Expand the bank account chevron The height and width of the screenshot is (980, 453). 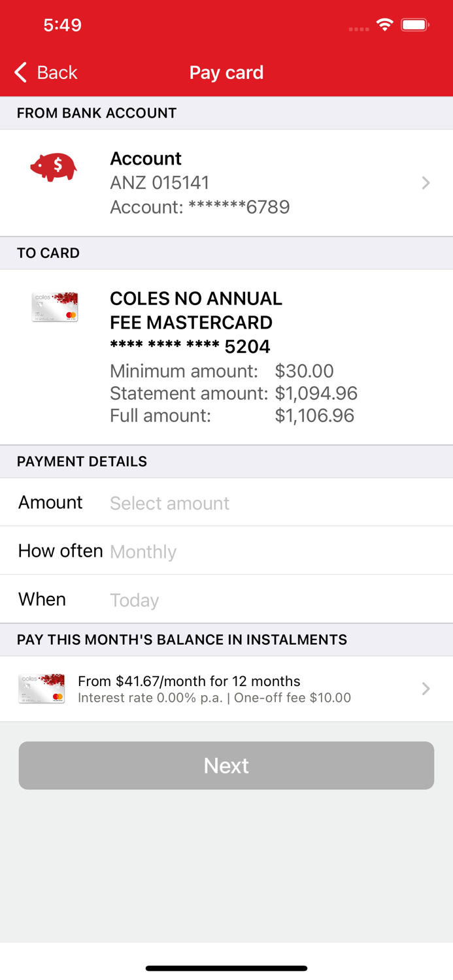coord(426,183)
